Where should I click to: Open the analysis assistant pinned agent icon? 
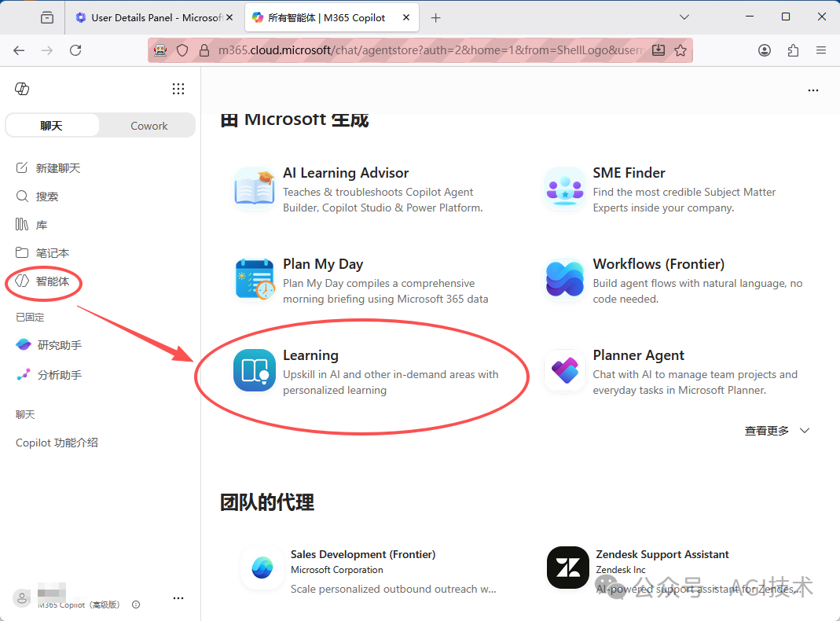[x=24, y=374]
